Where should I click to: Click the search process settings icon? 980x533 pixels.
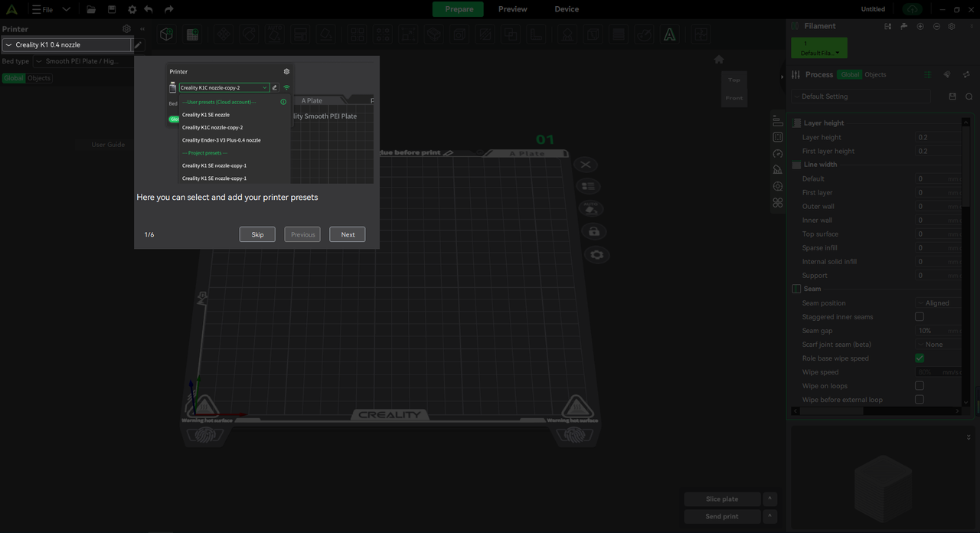pos(969,96)
